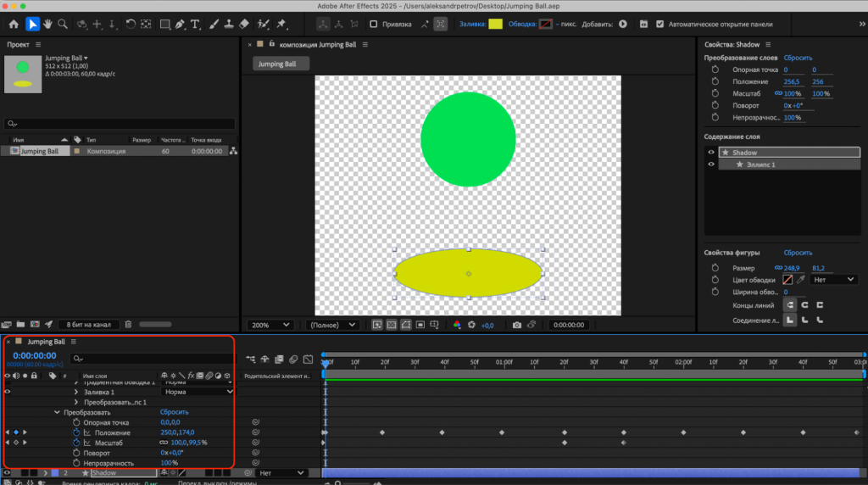Open the композиция Jumping Ball panel menu
The width and height of the screenshot is (868, 485).
click(364, 44)
